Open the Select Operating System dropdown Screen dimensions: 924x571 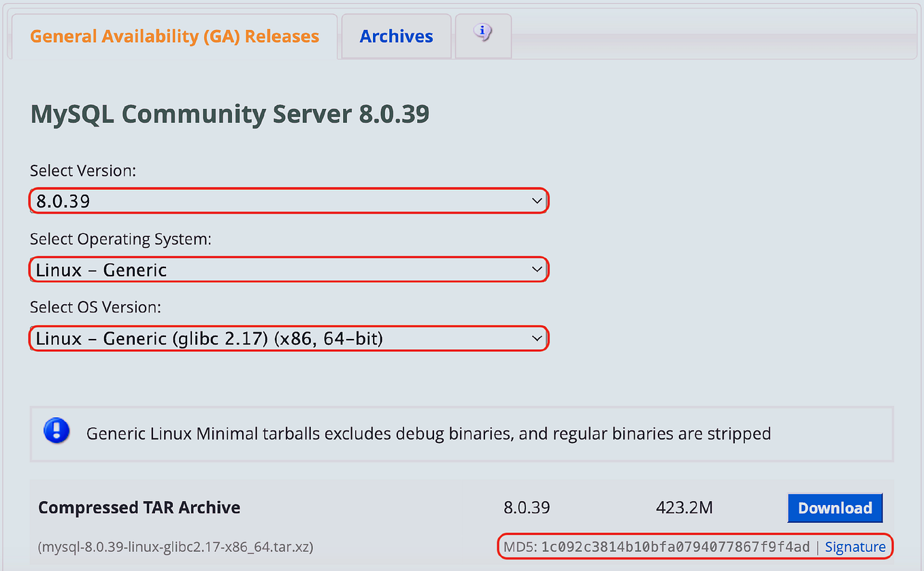[x=288, y=270]
